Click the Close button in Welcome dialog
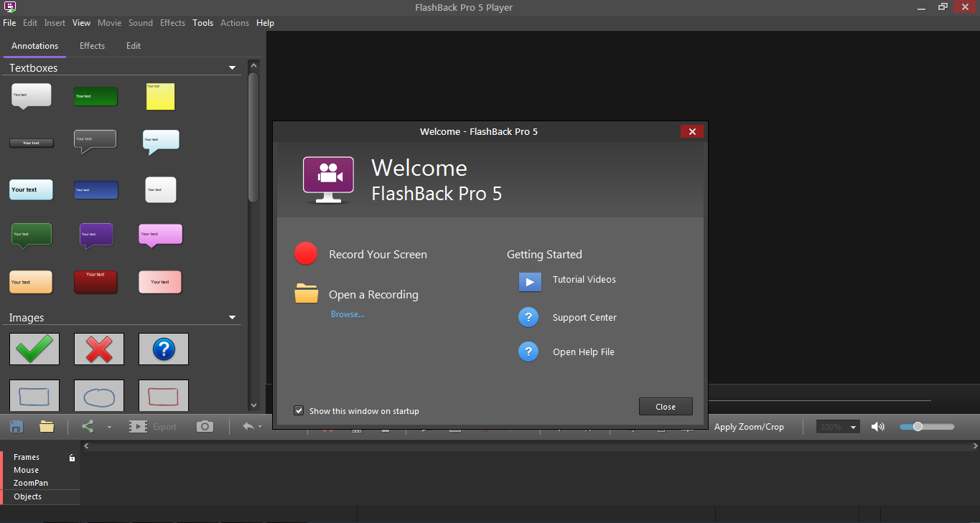 tap(666, 407)
